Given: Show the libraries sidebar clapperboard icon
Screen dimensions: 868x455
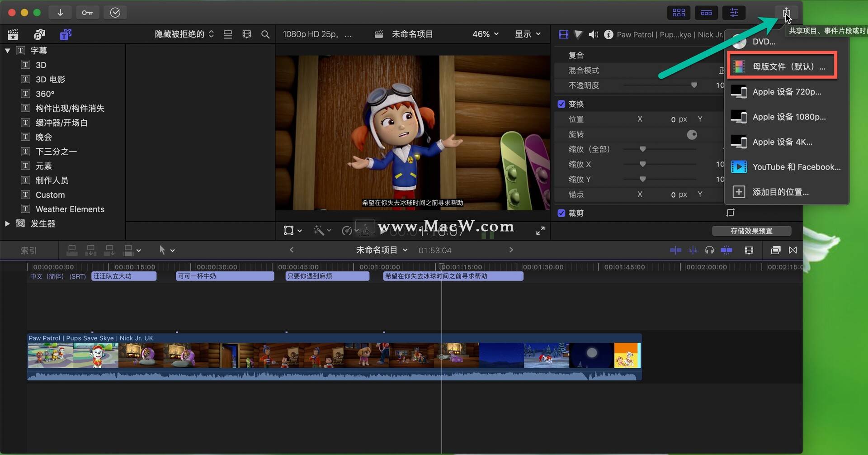Looking at the screenshot, I should pos(13,34).
